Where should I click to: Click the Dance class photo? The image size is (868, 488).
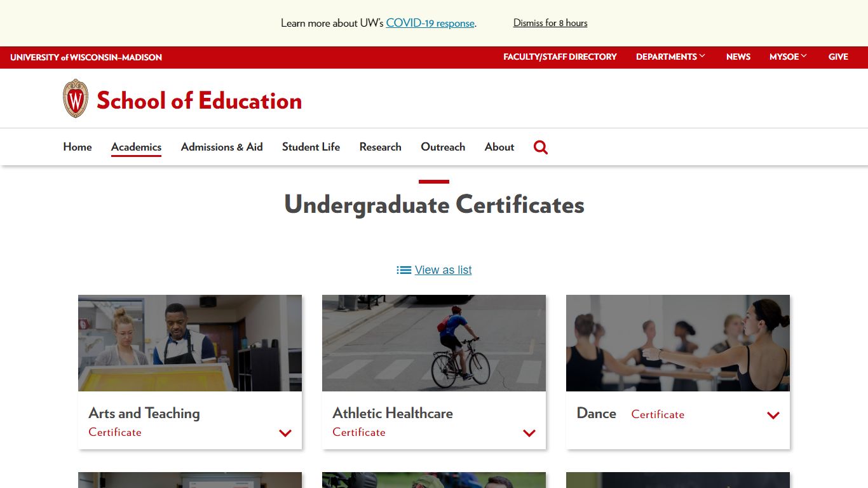pos(678,343)
